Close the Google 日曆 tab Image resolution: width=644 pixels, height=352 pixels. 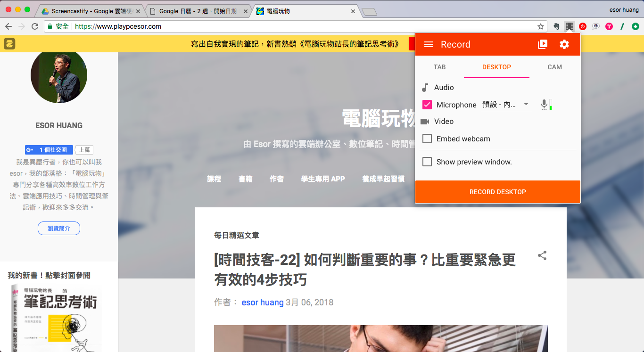pos(245,11)
